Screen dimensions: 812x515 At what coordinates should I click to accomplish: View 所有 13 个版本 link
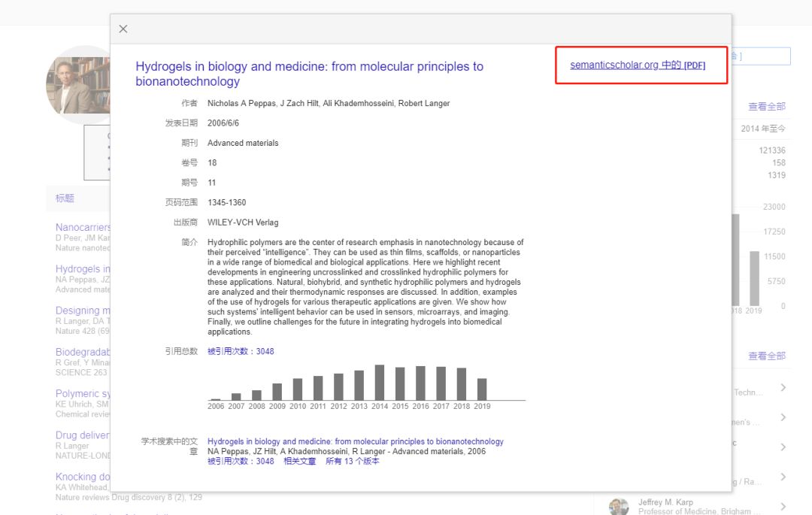tap(352, 461)
